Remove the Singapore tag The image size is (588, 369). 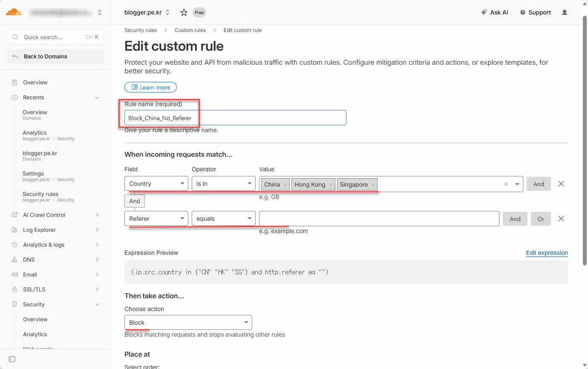coord(373,184)
